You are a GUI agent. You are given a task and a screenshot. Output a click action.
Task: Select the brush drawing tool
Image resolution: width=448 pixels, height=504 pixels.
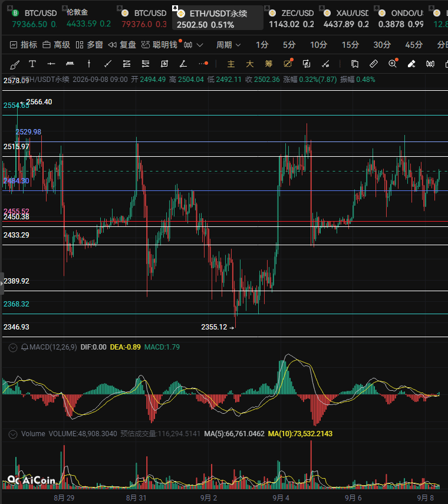(x=15, y=64)
